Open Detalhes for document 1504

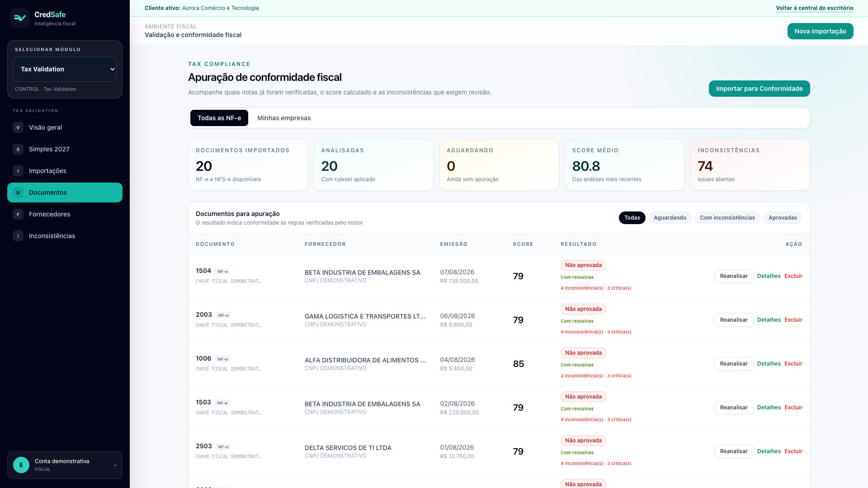tap(769, 276)
